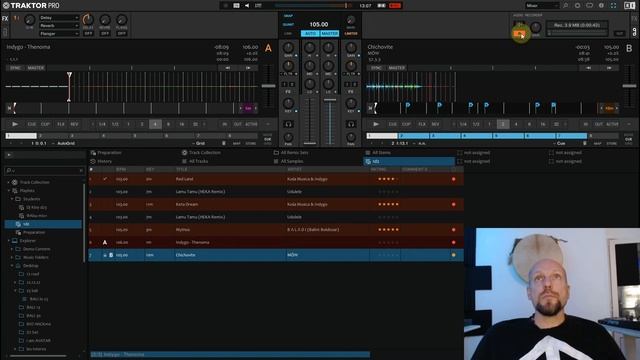640x360 pixels.
Task: Click deck A KEY knob
Action: (288, 103)
